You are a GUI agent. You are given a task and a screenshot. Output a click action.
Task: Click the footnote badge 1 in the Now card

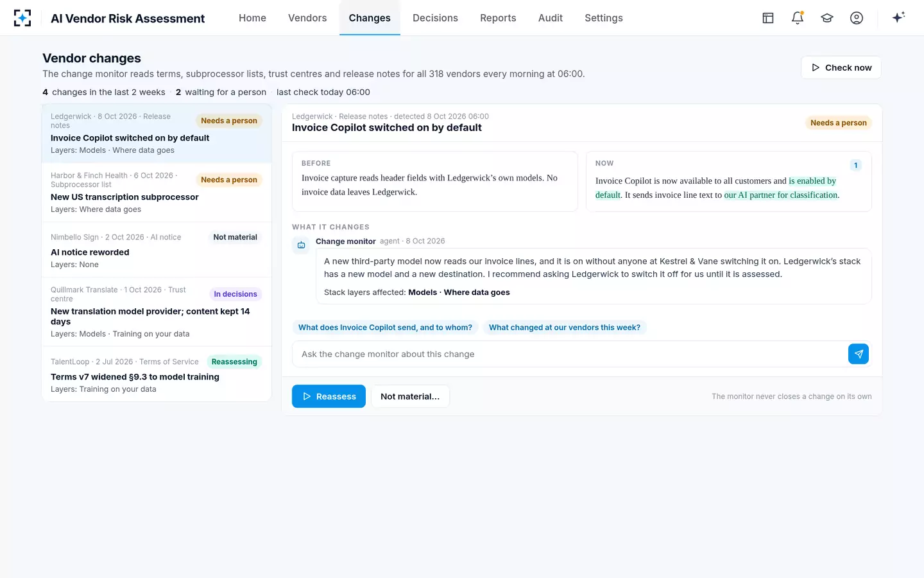(855, 165)
